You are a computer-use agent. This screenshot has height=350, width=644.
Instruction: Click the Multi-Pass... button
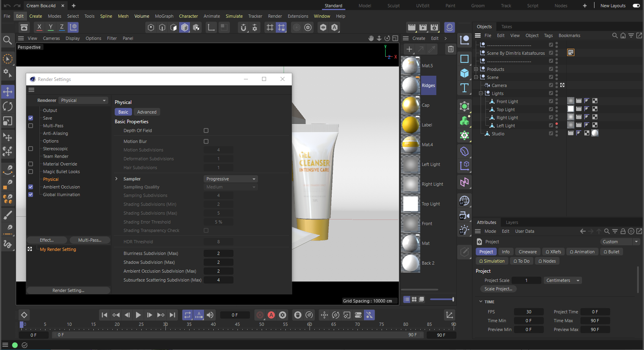pos(90,240)
